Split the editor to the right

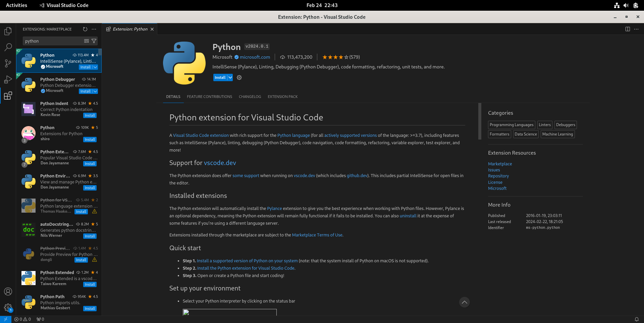pos(628,29)
